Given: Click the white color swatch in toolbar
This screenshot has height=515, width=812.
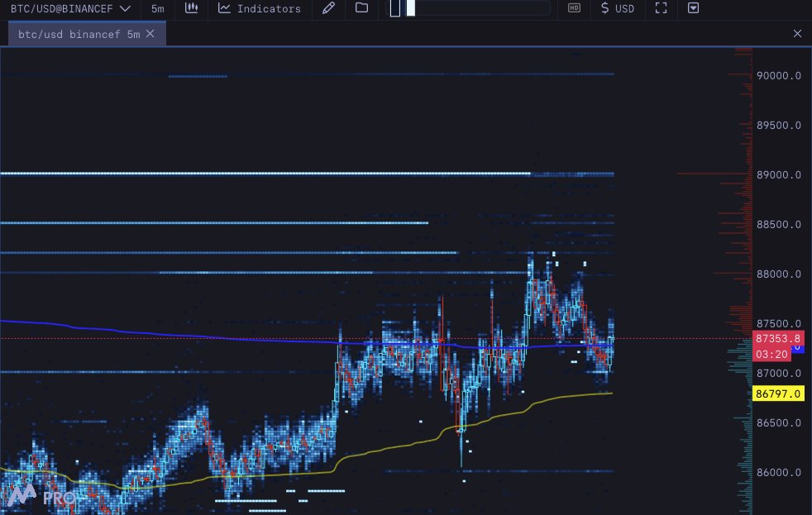Looking at the screenshot, I should tap(411, 8).
